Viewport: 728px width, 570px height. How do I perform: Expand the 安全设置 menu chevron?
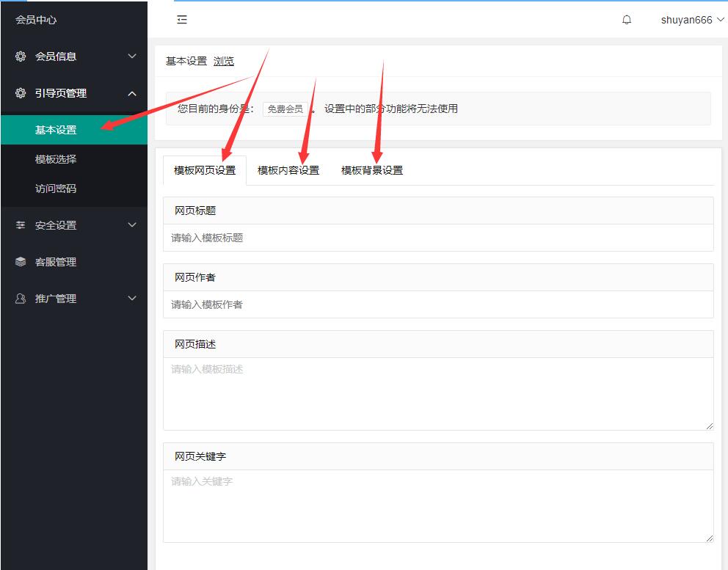[132, 225]
